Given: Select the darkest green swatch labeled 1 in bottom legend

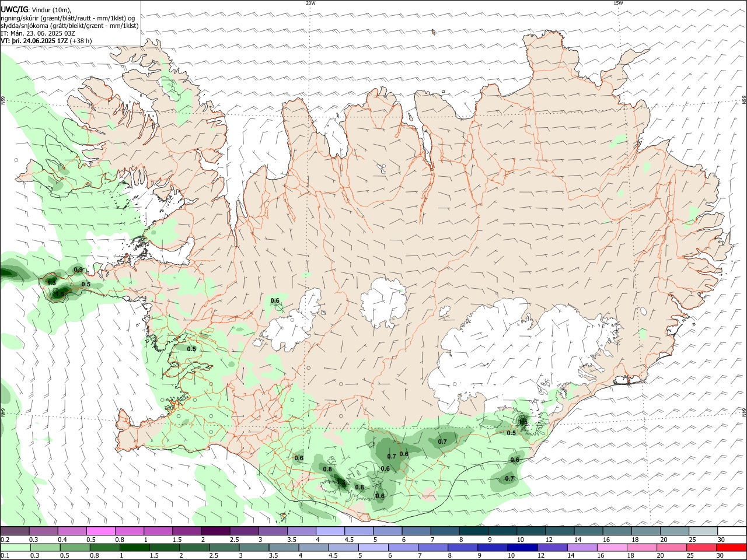Looking at the screenshot, I should click(x=135, y=547).
